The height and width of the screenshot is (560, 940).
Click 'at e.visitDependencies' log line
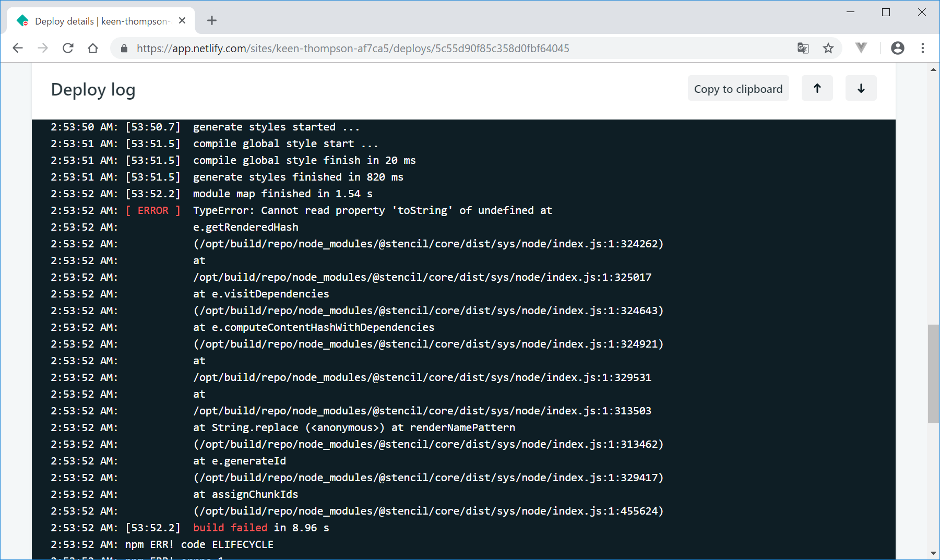[x=261, y=294]
